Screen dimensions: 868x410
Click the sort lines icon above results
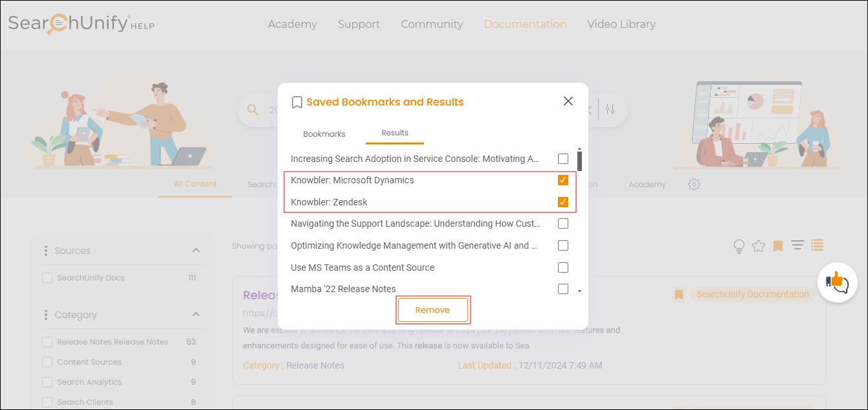797,245
